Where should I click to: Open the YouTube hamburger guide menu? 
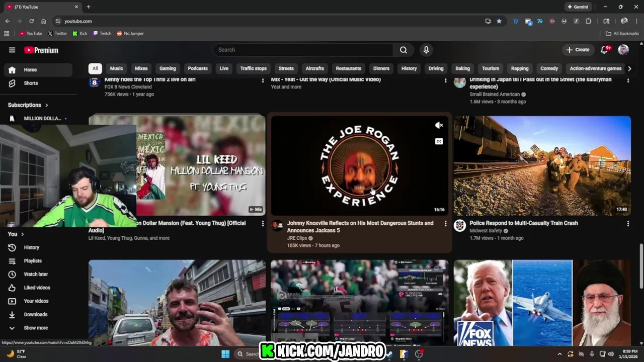12,50
